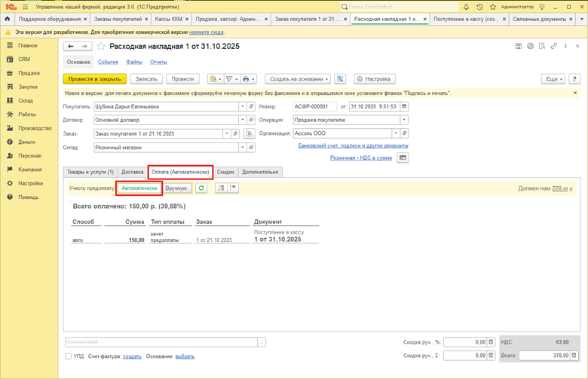Click the calendar icon beside document date

tap(403, 106)
